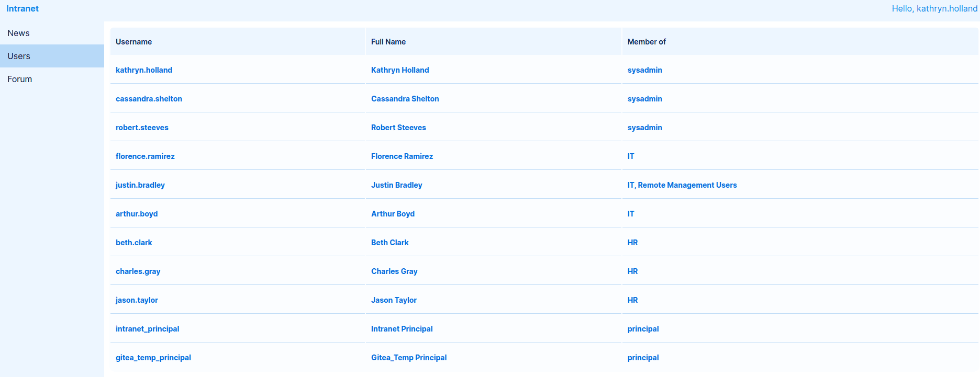Click the Username column header
Image resolution: width=980 pixels, height=377 pixels.
(133, 42)
